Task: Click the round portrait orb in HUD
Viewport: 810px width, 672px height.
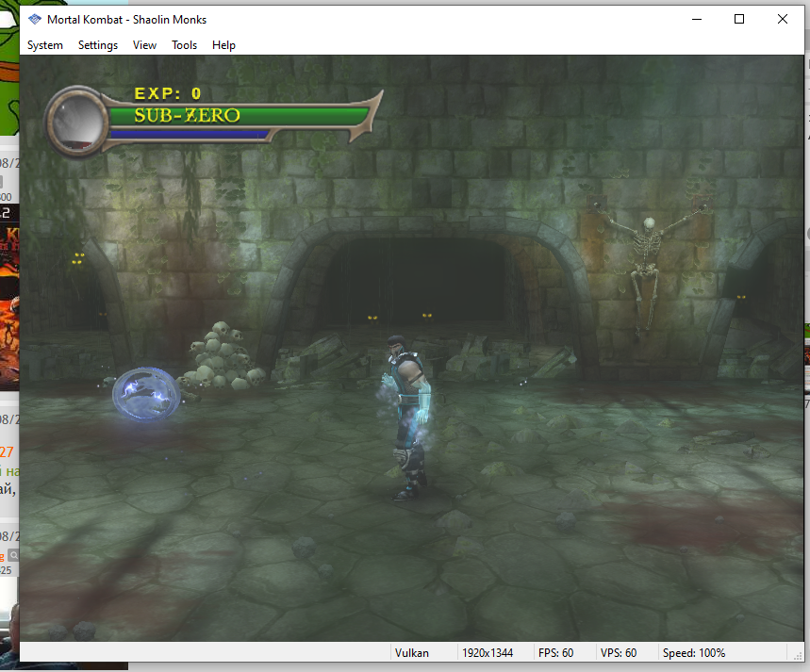Action: tap(76, 122)
